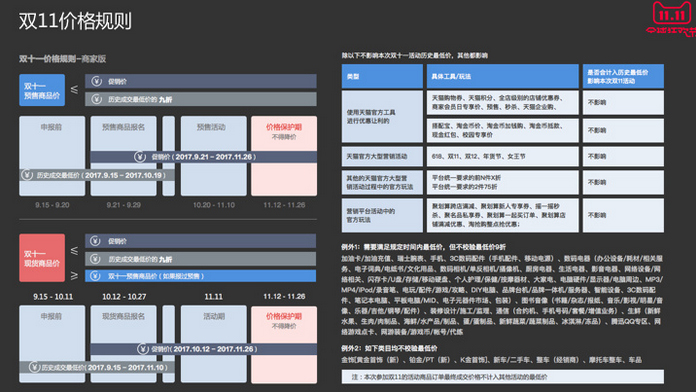Image resolution: width=696 pixels, height=392 pixels.
Task: Click yen icon on blue 双十一预售商品价 bar
Action: pyautogui.click(x=95, y=276)
